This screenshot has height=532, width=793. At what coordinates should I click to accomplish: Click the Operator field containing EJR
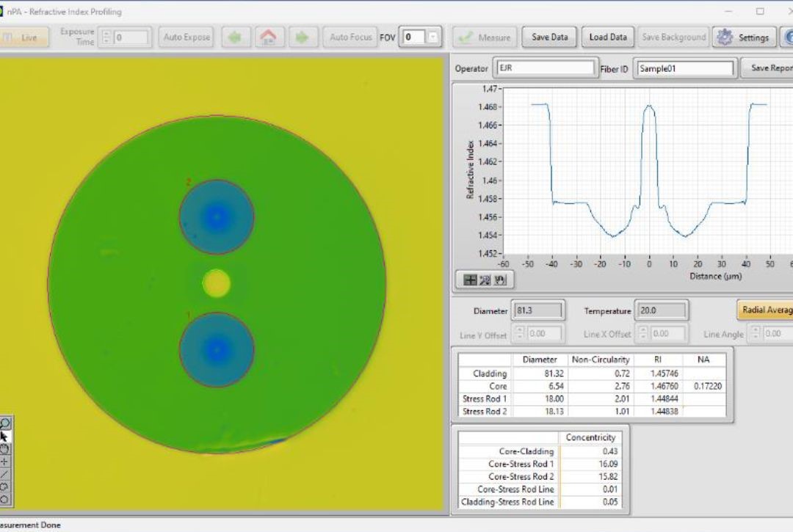543,68
